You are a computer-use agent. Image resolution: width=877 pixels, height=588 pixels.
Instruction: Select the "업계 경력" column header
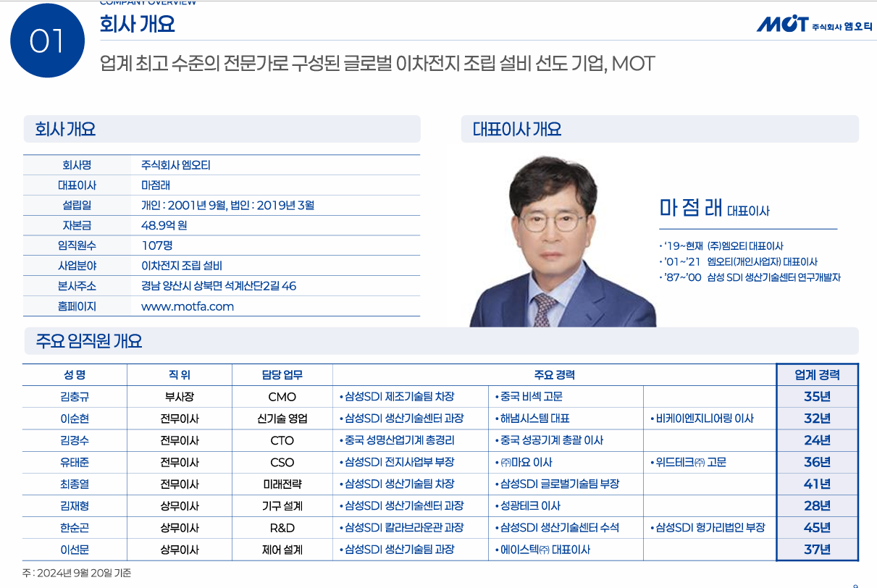[x=817, y=374]
